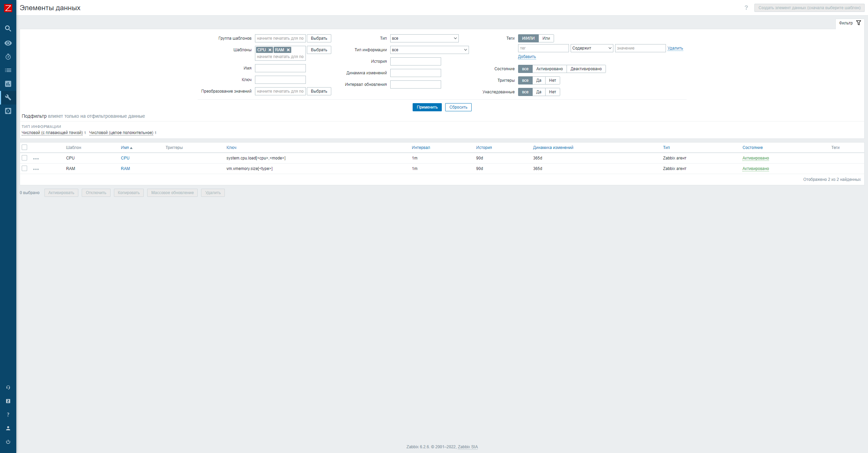Open User settings person icon
868x453 pixels.
pyautogui.click(x=8, y=428)
